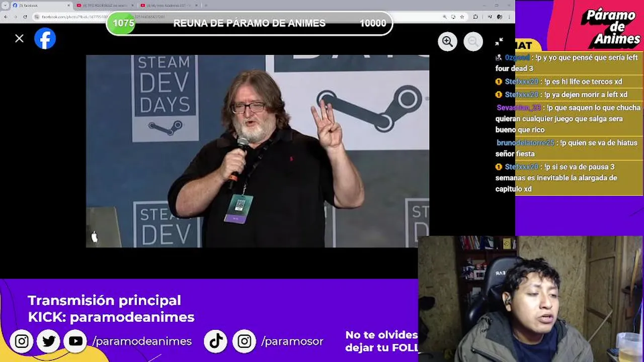This screenshot has height=362, width=644.
Task: Open a new browser tab
Action: 205,5
